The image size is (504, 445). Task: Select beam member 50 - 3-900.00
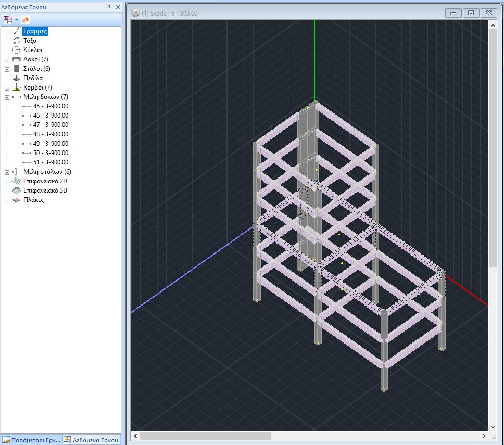[x=51, y=152]
